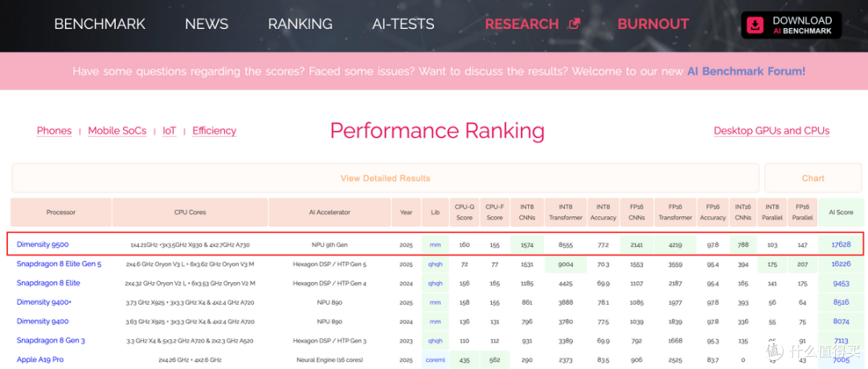
Task: Switch to the Mobile SoCs ranking
Action: coord(117,131)
